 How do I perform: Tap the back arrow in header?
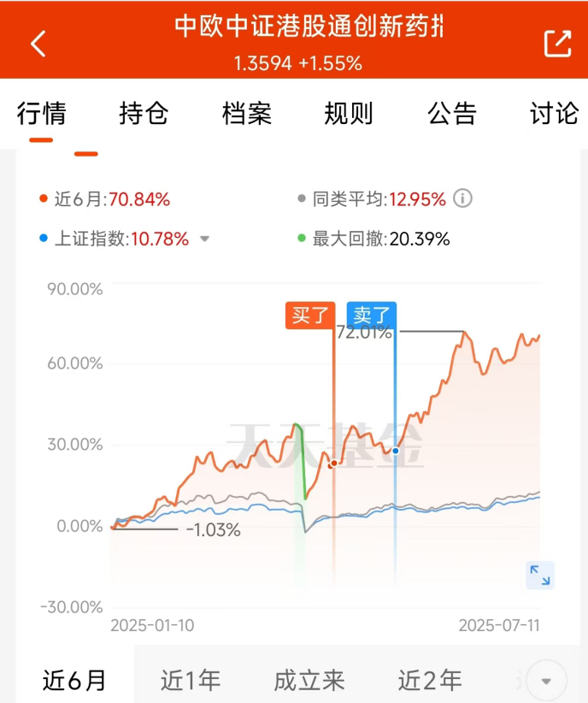tap(38, 44)
